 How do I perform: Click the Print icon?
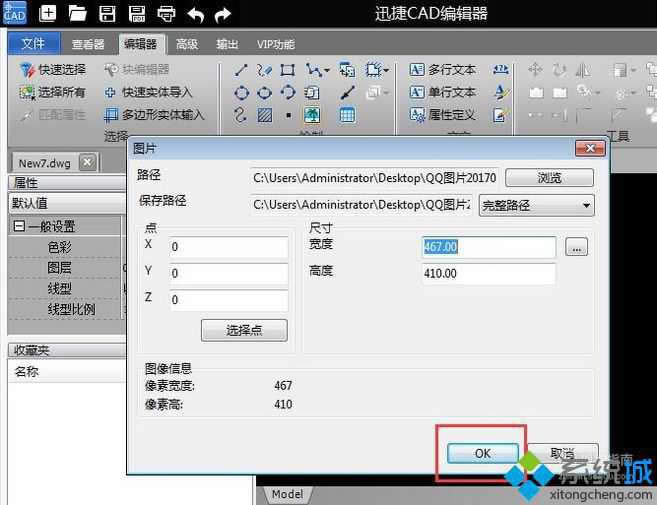coord(166,14)
